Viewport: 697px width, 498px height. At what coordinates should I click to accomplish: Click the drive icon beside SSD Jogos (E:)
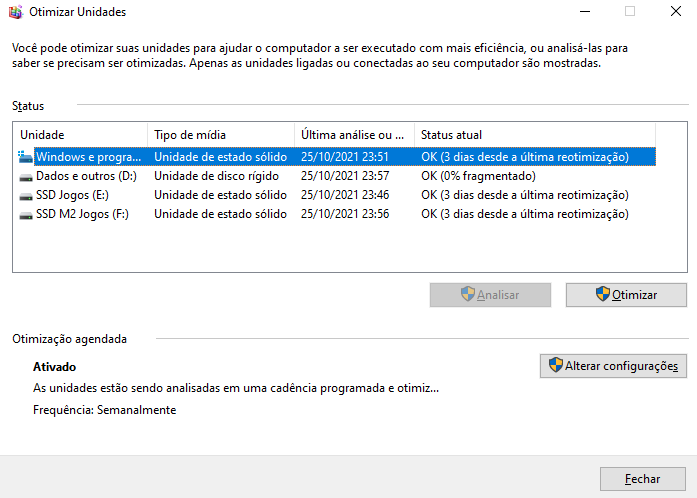click(x=26, y=196)
